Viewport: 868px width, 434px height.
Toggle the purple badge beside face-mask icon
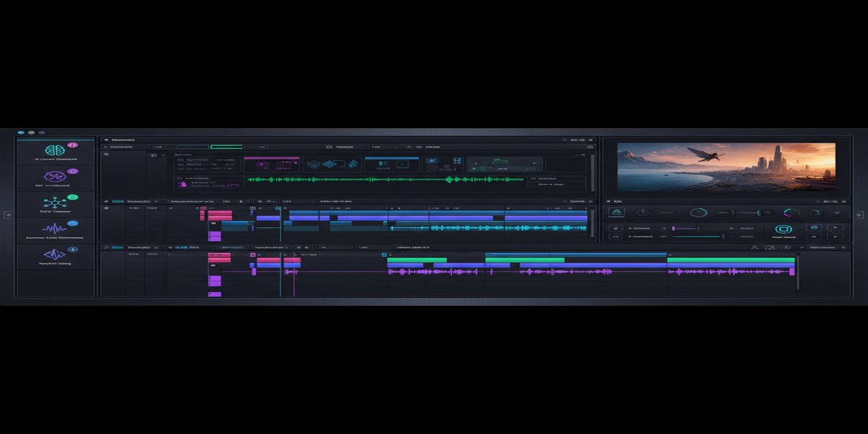pos(72,171)
